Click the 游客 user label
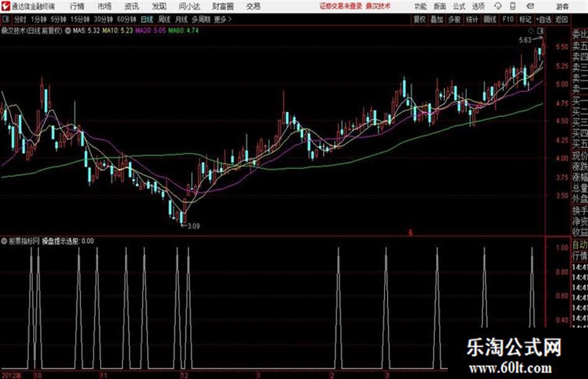 (x=562, y=6)
